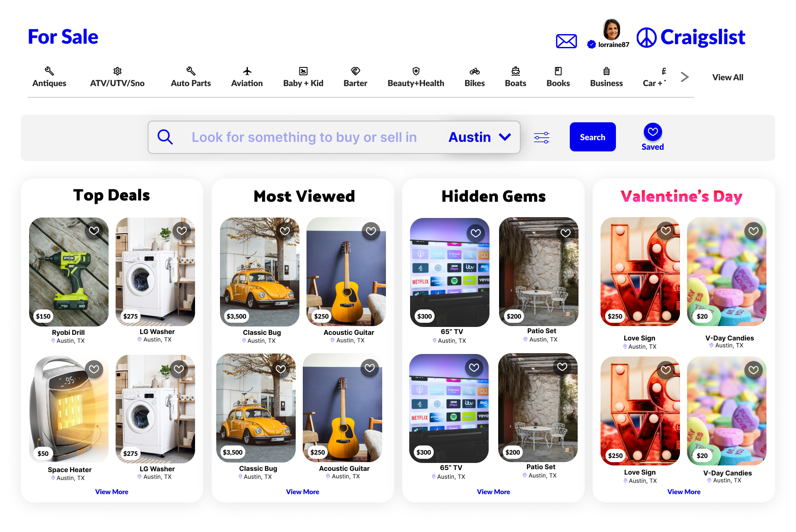Open Saved items via the heart icon

(653, 132)
